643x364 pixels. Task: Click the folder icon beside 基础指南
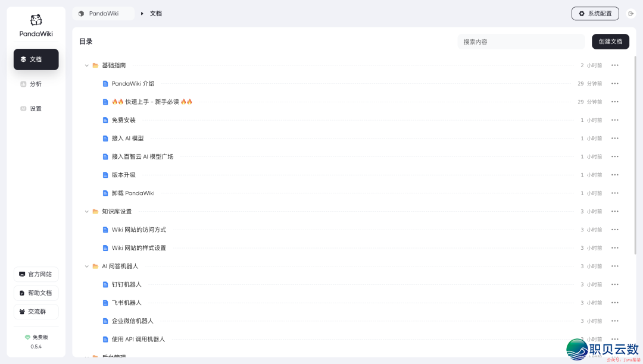[95, 65]
